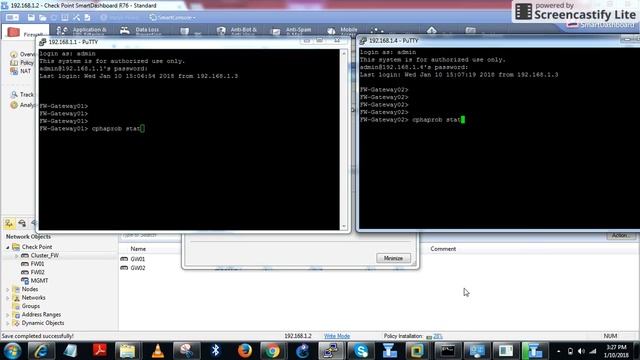Click the Comment column header
640x360 pixels.
(x=443, y=249)
